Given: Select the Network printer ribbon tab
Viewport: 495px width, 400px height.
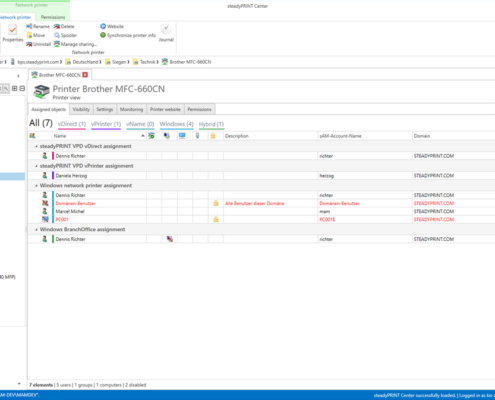Looking at the screenshot, I should point(15,17).
